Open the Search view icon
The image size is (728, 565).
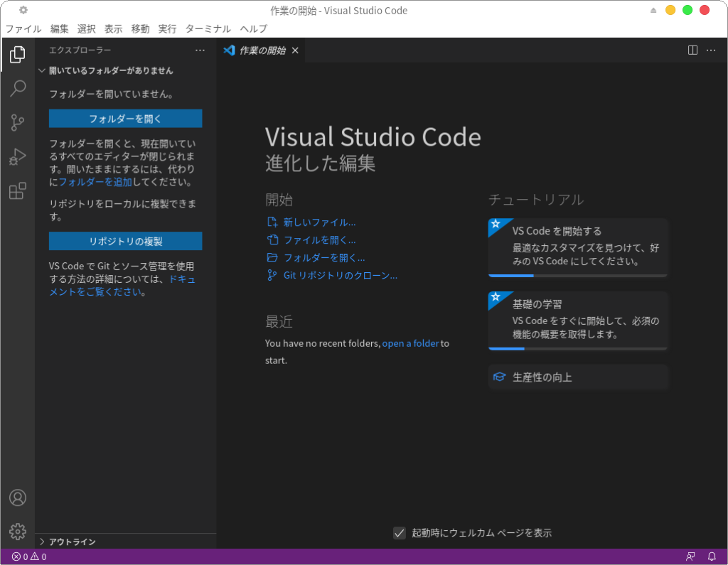18,88
